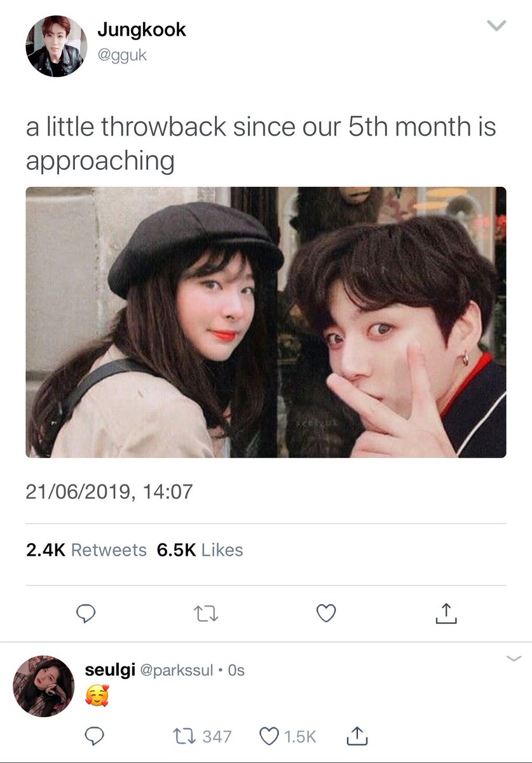Retweet the main tweet
Image resolution: width=532 pixels, height=763 pixels.
coord(206,613)
